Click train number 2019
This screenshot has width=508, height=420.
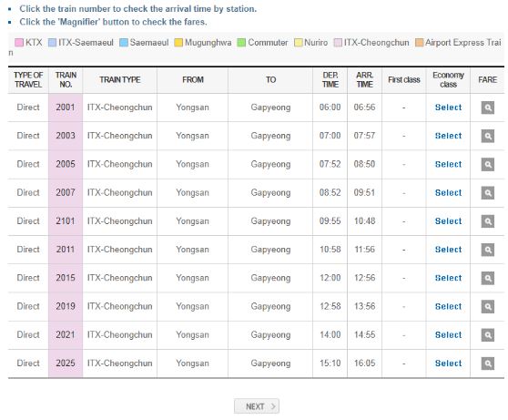coord(66,306)
